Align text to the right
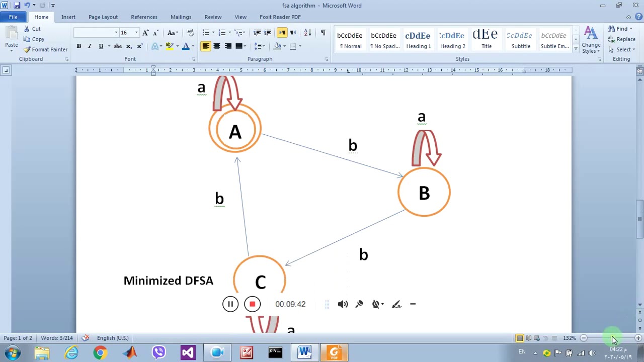This screenshot has width=644, height=362. [x=228, y=46]
